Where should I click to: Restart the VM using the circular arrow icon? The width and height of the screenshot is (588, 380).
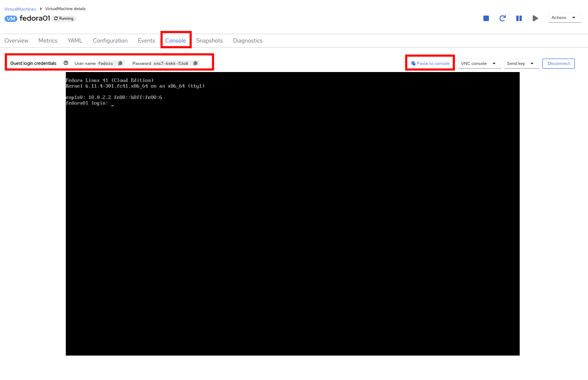(x=502, y=18)
